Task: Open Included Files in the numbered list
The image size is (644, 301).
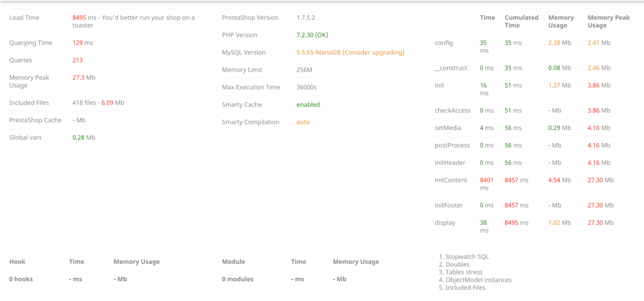Action: coord(466,287)
